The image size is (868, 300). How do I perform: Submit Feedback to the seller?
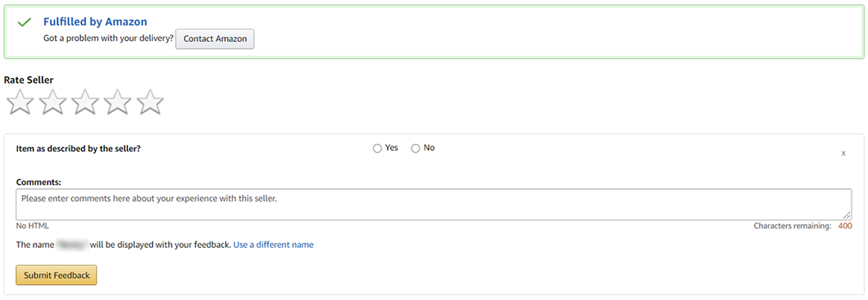[x=56, y=275]
